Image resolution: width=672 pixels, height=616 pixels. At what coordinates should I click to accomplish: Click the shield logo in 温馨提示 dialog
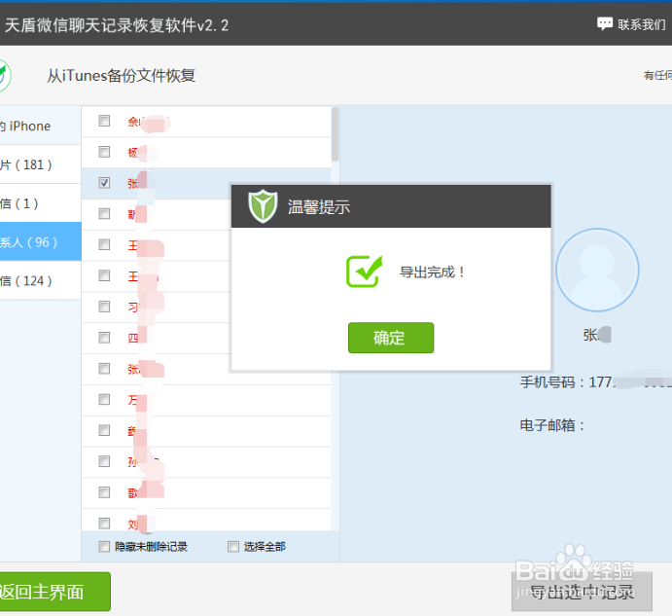coord(263,206)
